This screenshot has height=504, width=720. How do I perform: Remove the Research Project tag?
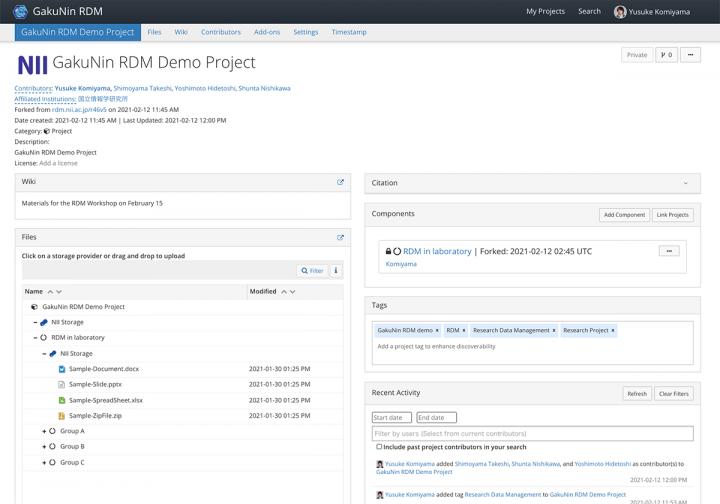pyautogui.click(x=612, y=330)
